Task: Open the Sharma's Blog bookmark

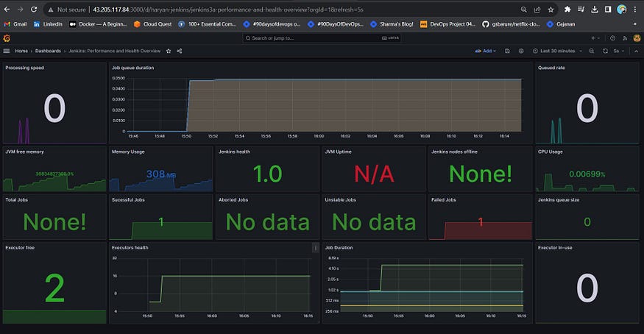Action: coord(392,24)
